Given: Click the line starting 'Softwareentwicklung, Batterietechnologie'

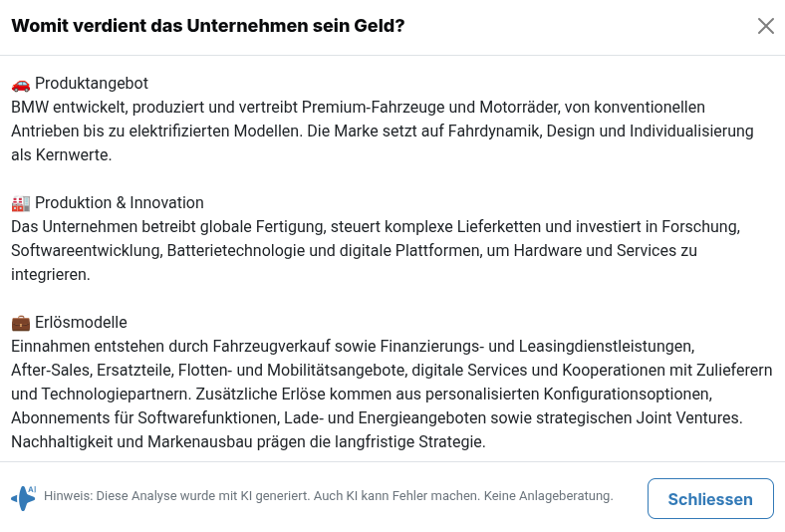Looking at the screenshot, I should [354, 251].
